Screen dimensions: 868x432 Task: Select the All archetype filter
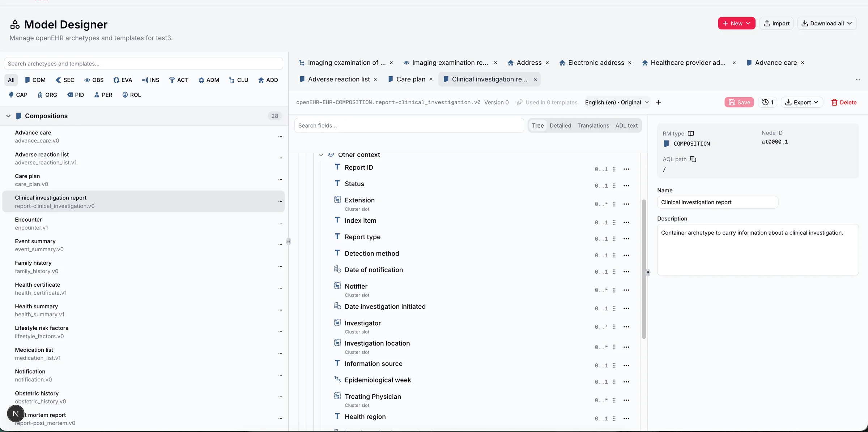11,80
